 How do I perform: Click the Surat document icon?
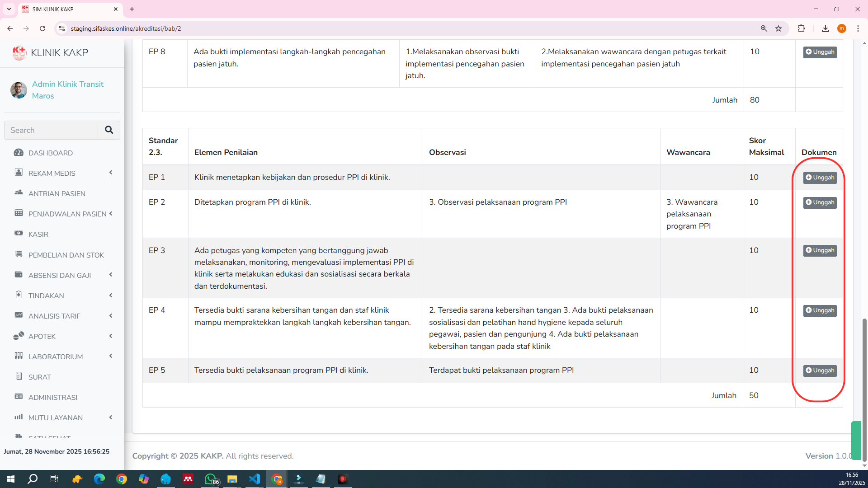pyautogui.click(x=19, y=376)
